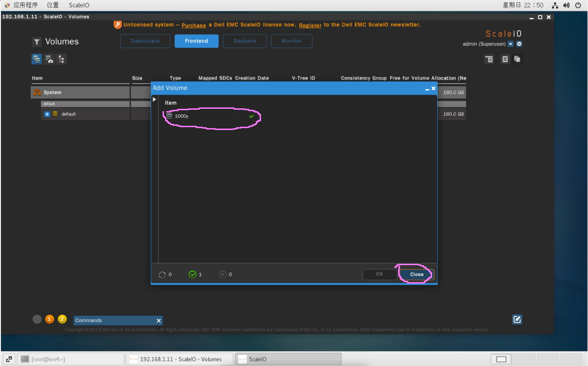Minimize the Add Volume dialog

(x=427, y=89)
